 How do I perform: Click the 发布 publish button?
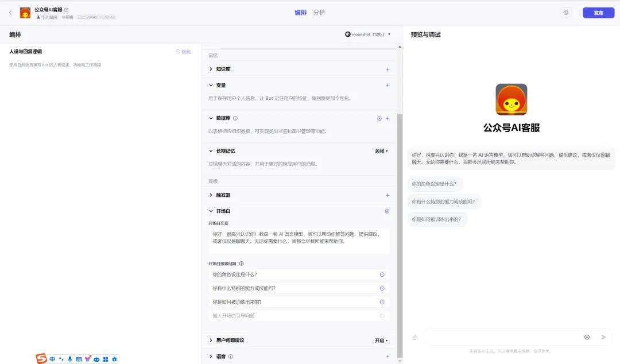click(x=598, y=13)
